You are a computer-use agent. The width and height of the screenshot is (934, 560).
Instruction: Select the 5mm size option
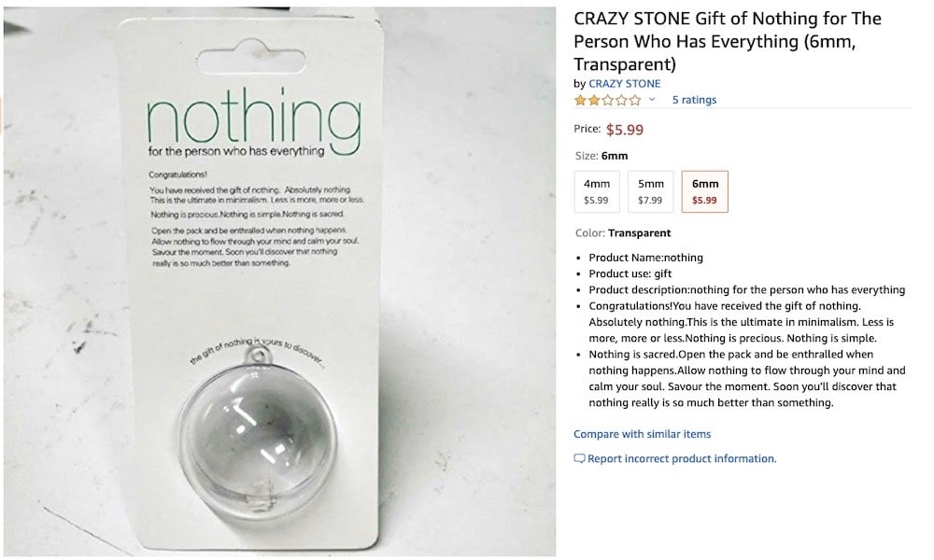click(x=650, y=191)
